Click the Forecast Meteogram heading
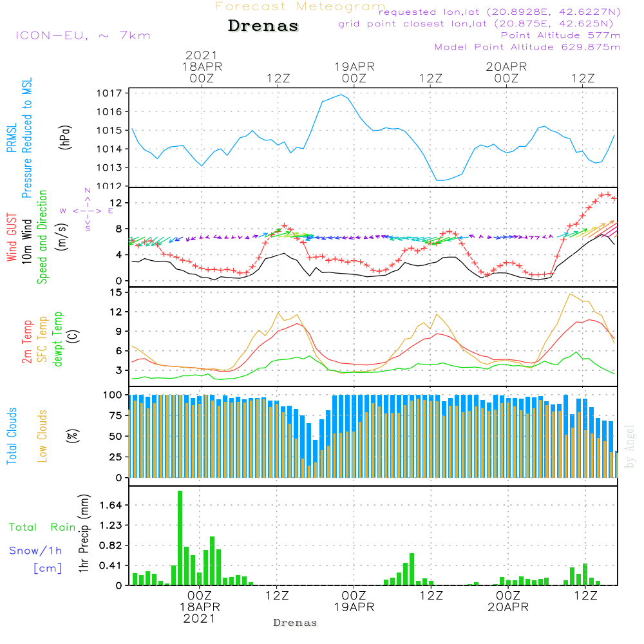 [x=300, y=6]
